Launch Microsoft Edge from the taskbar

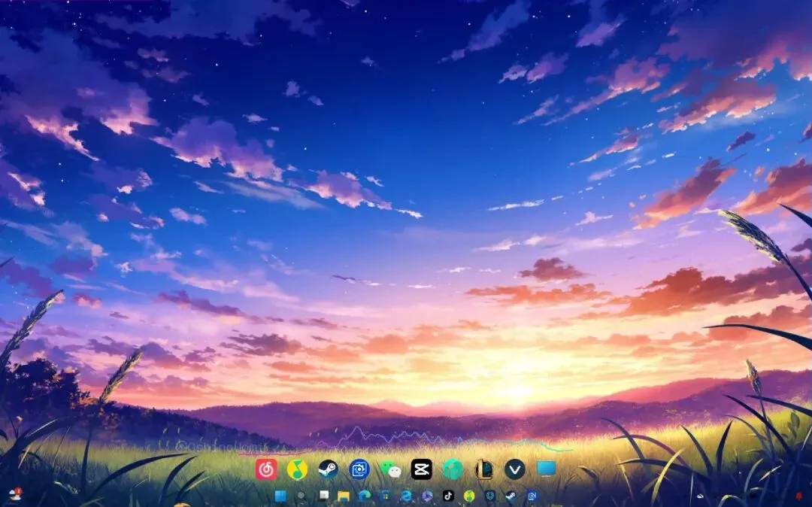click(365, 496)
